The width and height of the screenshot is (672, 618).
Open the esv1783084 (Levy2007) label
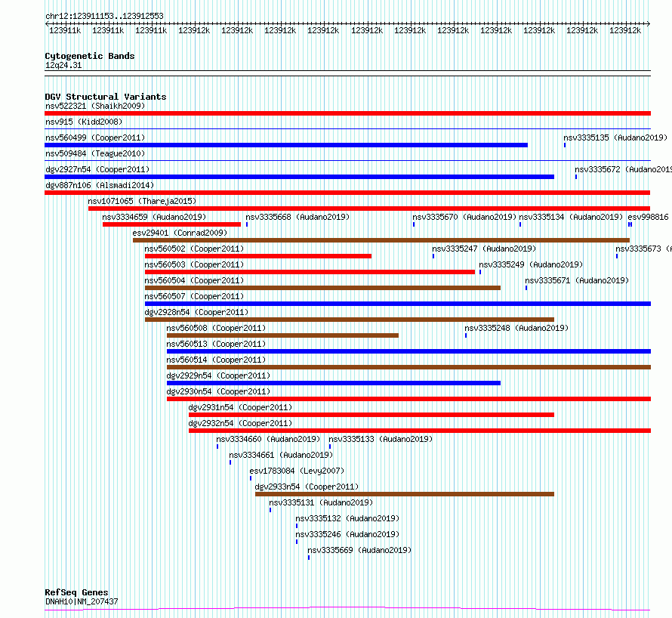pos(297,471)
